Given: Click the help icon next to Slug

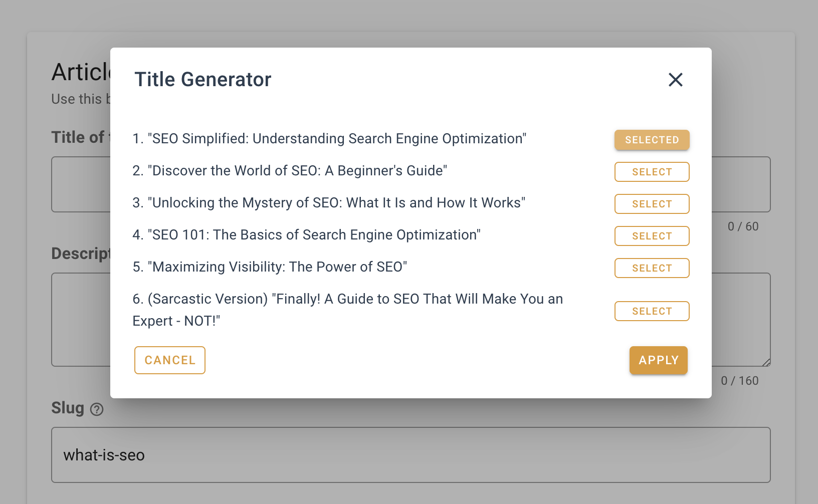Looking at the screenshot, I should point(97,409).
